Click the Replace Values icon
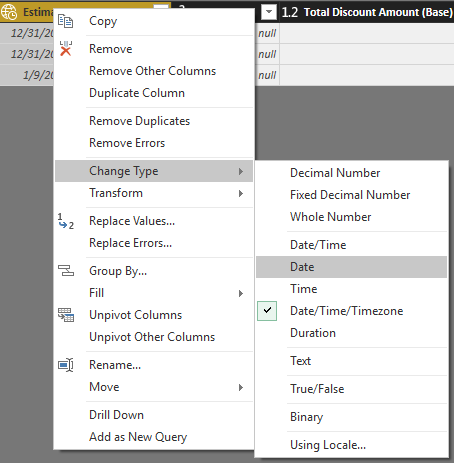The width and height of the screenshot is (454, 463). pos(66,221)
